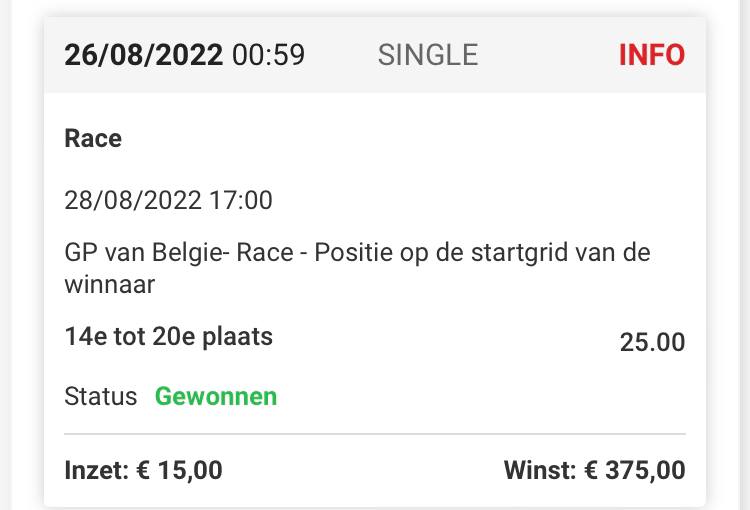Select the event date 28/08/2022
The height and width of the screenshot is (510, 750).
pyautogui.click(x=132, y=200)
